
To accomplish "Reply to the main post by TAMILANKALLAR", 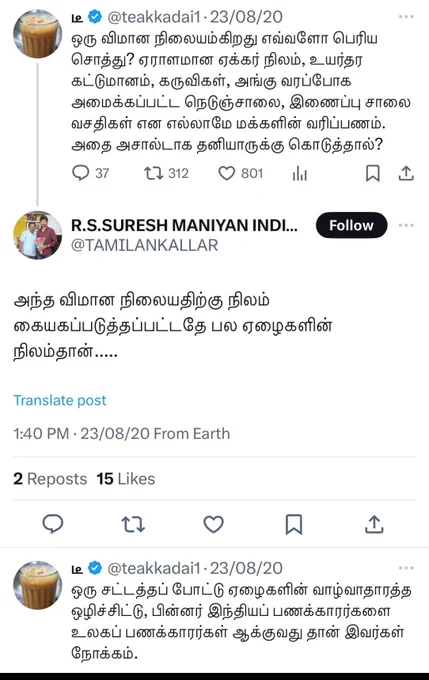I will point(53,524).
